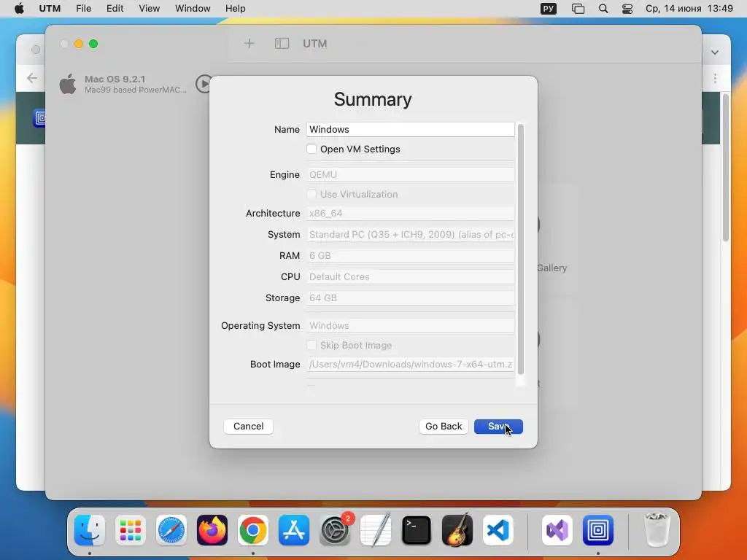Click the System field Standard PC
Screen dimensions: 747x560
click(x=410, y=234)
